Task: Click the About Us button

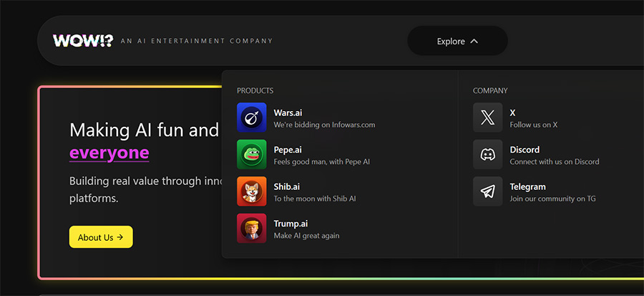Action: 101,237
